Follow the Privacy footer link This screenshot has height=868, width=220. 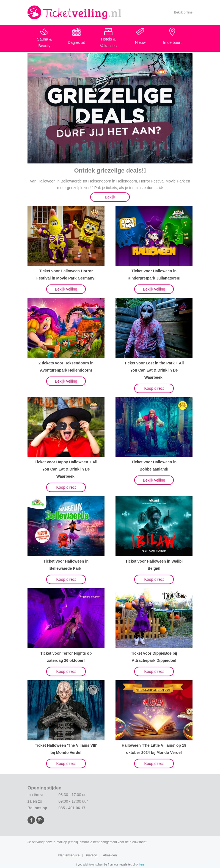(x=91, y=855)
